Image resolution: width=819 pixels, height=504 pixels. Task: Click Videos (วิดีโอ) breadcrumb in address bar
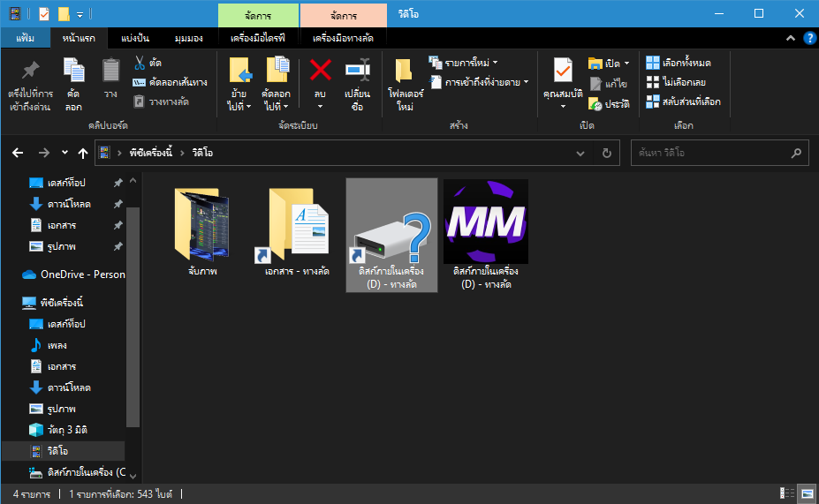(202, 153)
